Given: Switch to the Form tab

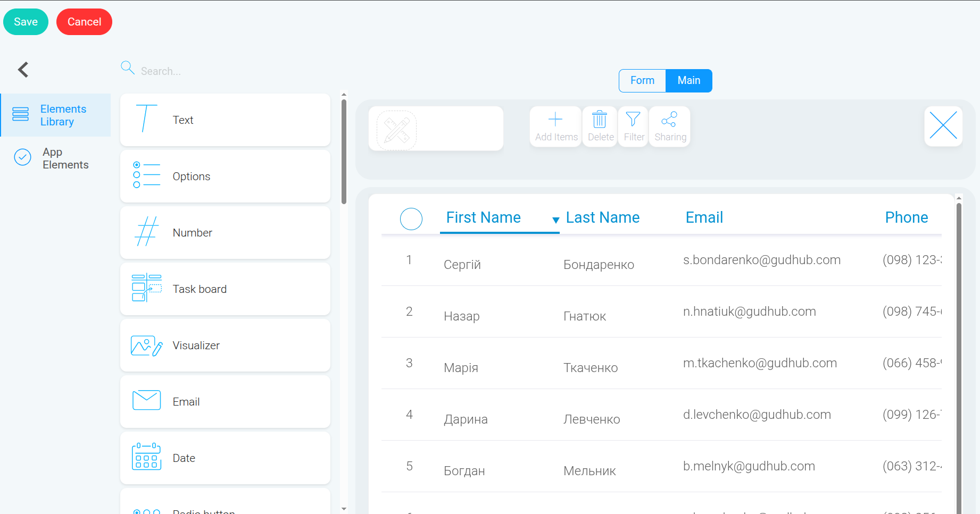Looking at the screenshot, I should click(x=642, y=80).
